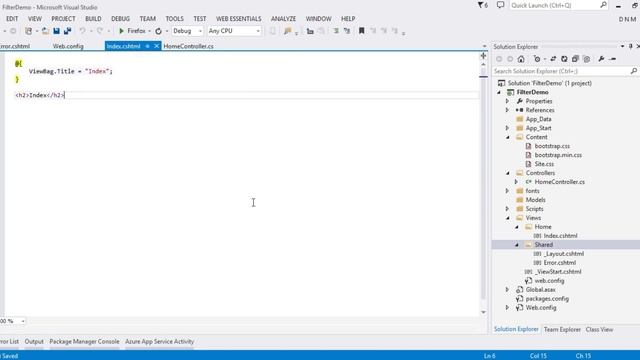Viewport: 640px width, 360px height.
Task: Click the editor split window handle
Action: [x=483, y=56]
